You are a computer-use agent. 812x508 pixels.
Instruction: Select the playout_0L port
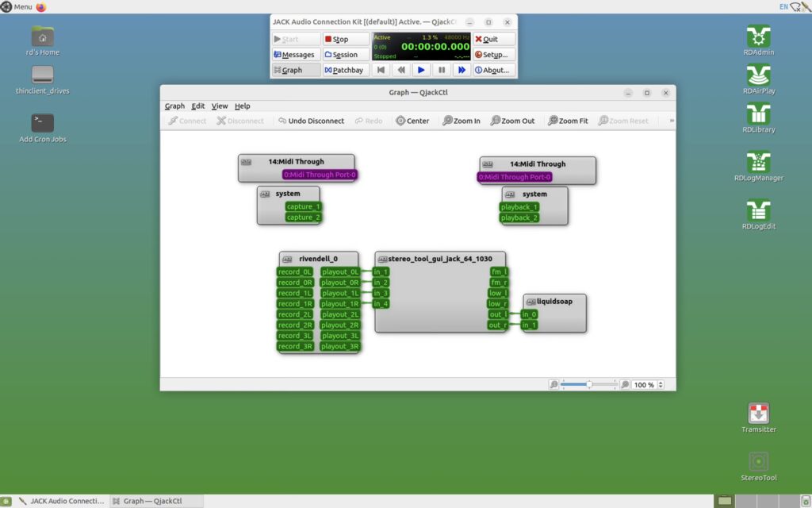click(x=339, y=271)
